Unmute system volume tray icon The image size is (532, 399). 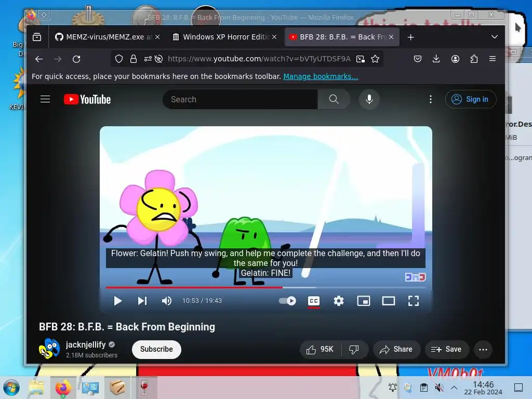[439, 387]
